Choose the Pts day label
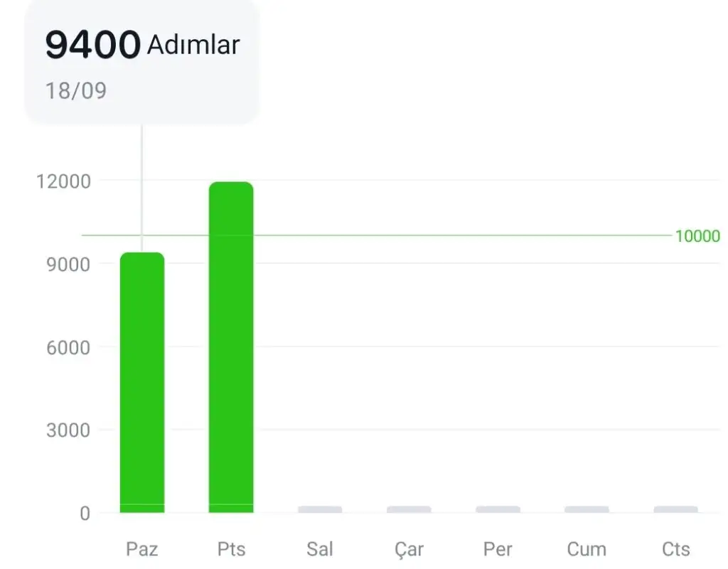This screenshot has width=728, height=569. (231, 549)
